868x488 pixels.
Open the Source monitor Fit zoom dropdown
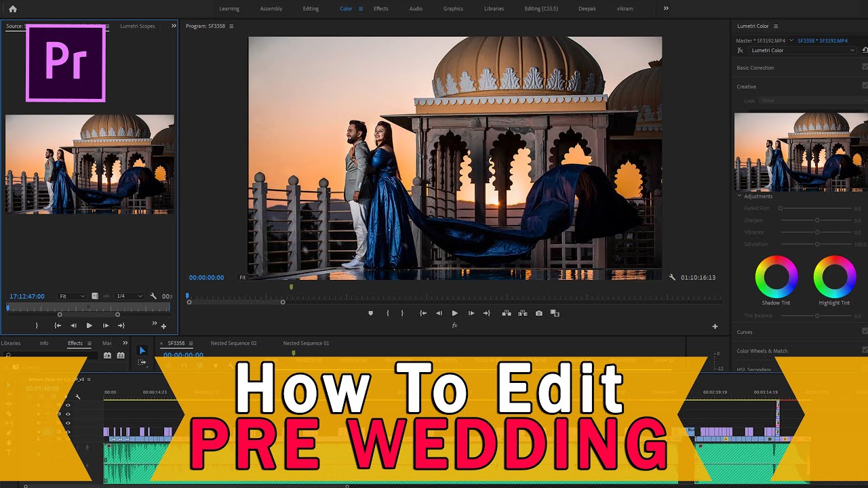pyautogui.click(x=72, y=296)
